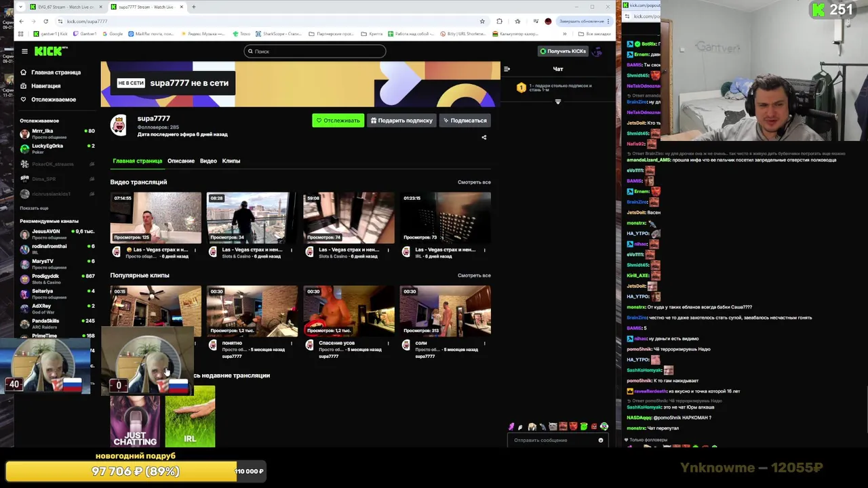Play the соли clip thumbnail

pos(445,311)
